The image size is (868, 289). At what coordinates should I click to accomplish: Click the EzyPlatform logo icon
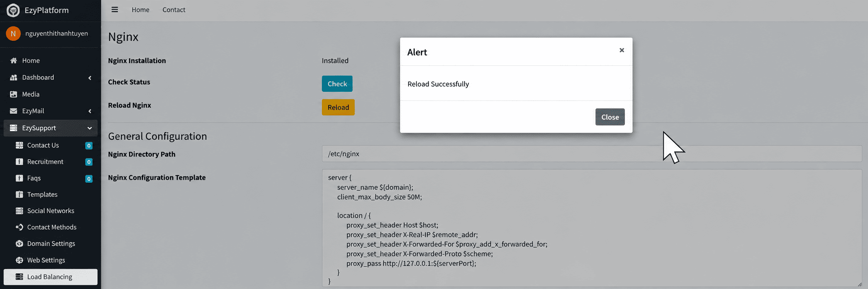[13, 10]
